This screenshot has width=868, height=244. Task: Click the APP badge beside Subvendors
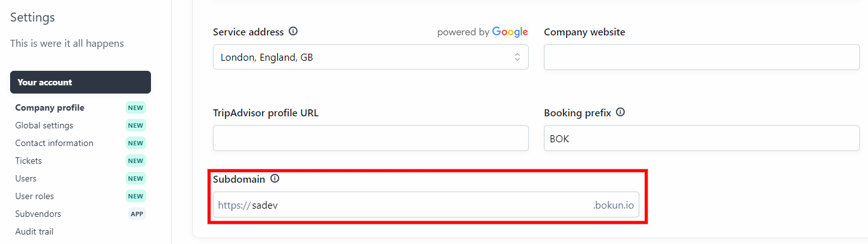click(x=137, y=214)
